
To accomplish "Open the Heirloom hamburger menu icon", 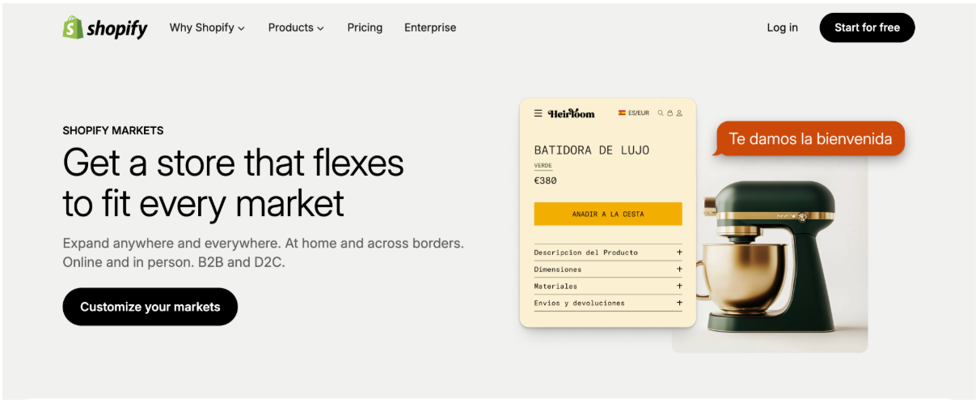I will [x=539, y=113].
